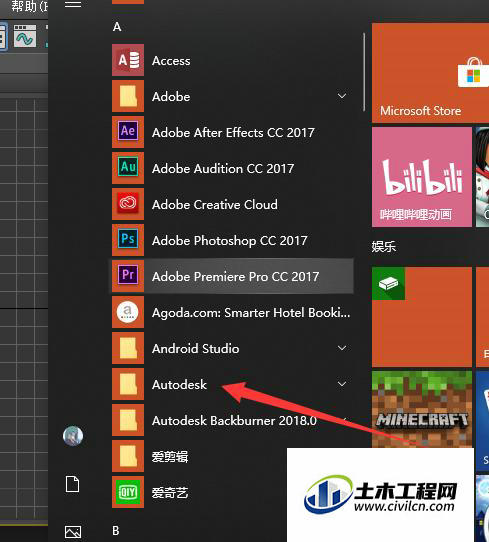
Task: Click the 娱乐 tile group heading
Action: [x=384, y=247]
